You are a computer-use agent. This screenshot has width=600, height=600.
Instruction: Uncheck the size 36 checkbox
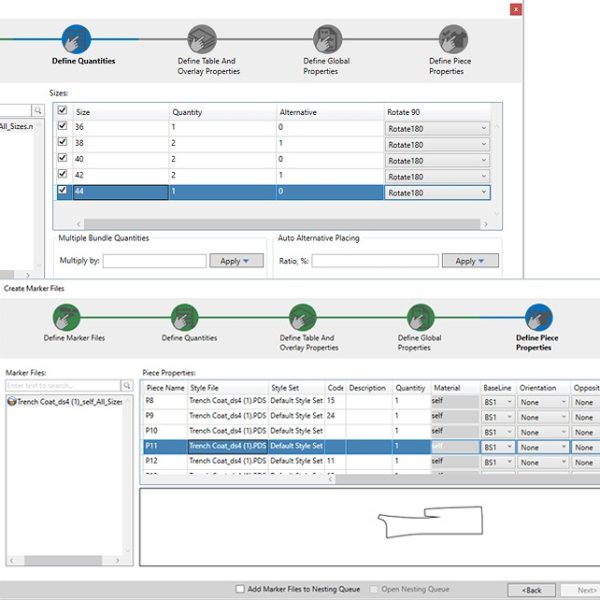coord(63,127)
